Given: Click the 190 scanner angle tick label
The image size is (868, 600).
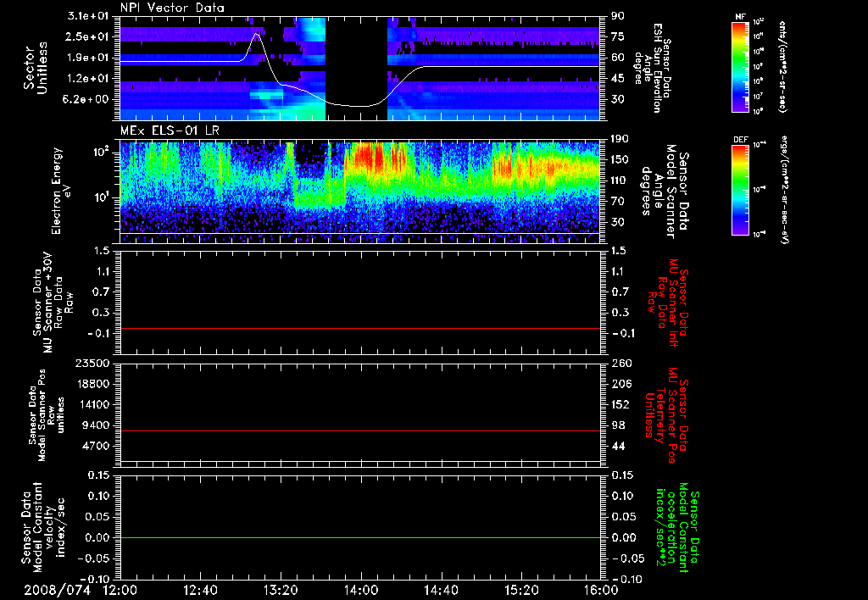Looking at the screenshot, I should 620,138.
